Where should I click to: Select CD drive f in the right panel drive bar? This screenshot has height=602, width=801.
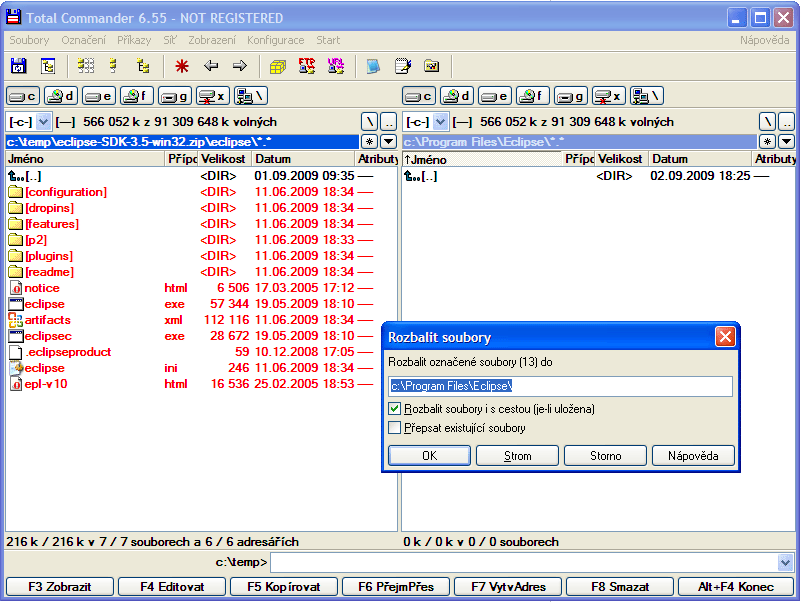point(533,96)
